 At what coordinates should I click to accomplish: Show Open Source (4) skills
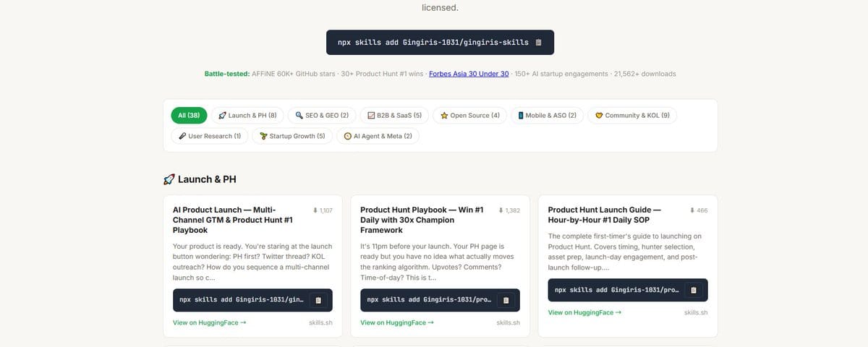469,115
